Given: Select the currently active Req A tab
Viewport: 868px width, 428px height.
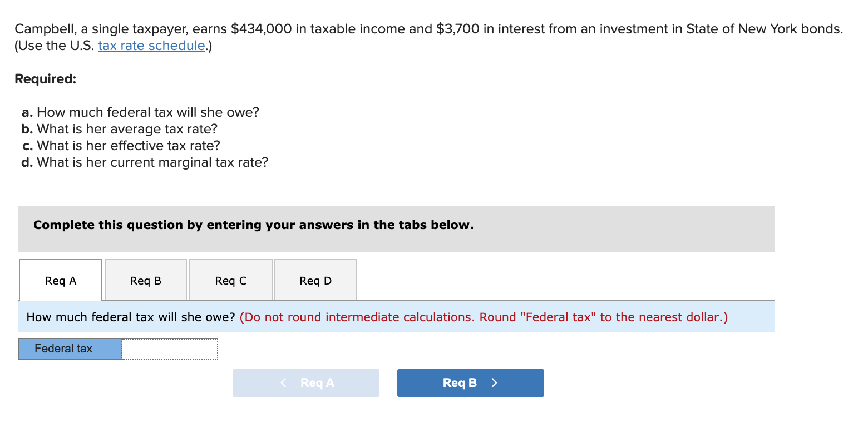Looking at the screenshot, I should (x=60, y=281).
